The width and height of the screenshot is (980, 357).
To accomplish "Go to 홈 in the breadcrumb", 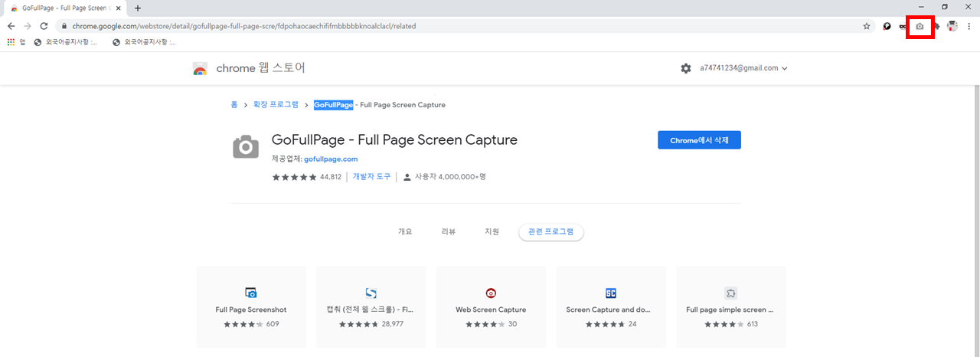I will tap(234, 105).
